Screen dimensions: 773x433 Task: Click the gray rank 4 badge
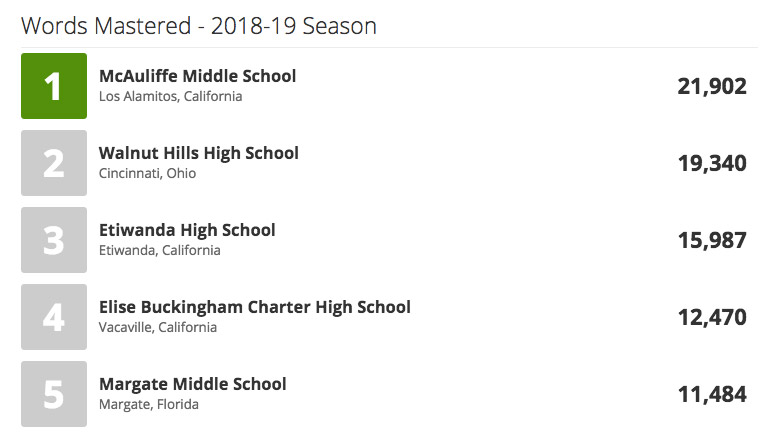tap(54, 317)
